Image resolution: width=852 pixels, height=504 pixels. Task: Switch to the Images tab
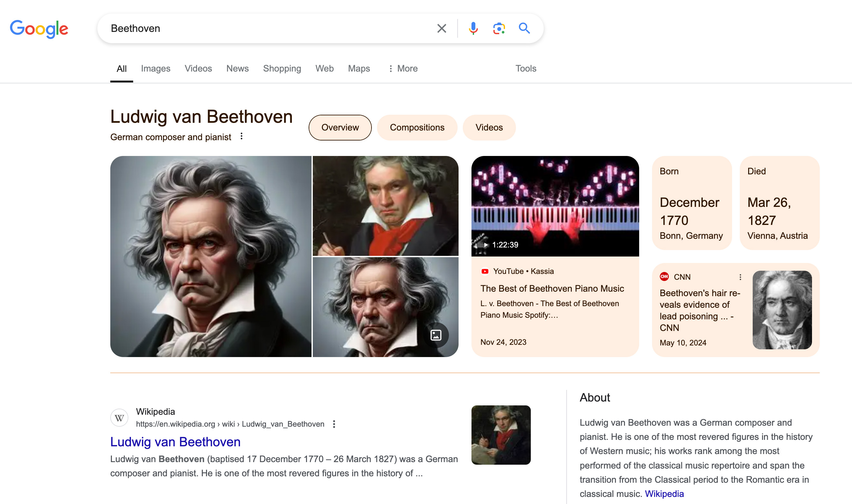[x=155, y=68]
